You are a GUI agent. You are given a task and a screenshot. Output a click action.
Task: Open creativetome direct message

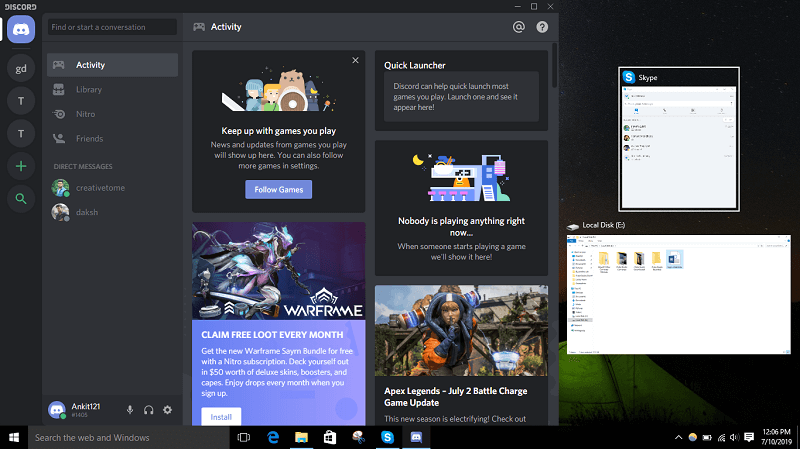click(x=112, y=188)
